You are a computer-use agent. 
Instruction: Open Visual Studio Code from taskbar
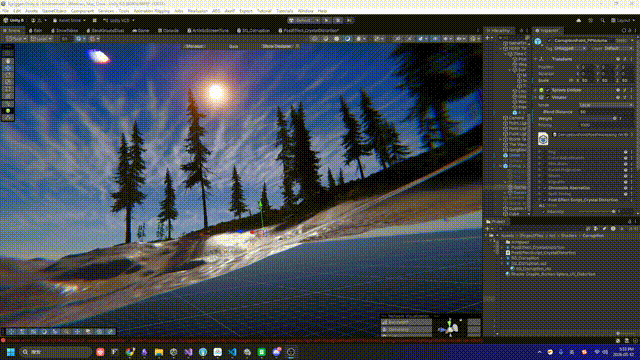(x=232, y=352)
